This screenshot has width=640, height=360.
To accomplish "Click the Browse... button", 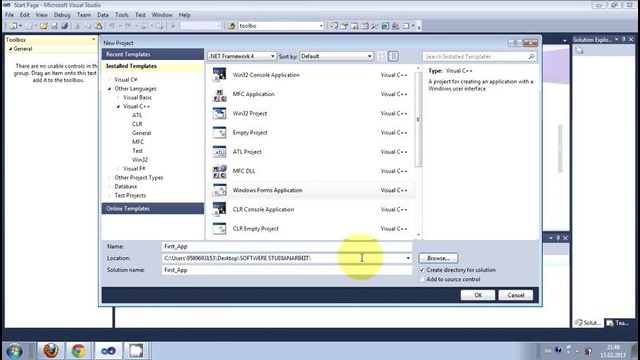I will click(438, 258).
